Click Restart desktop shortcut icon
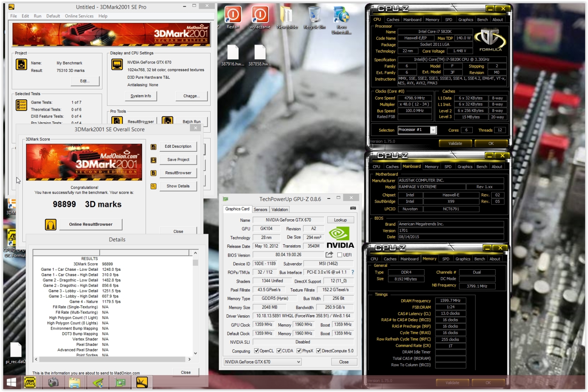The image size is (588, 392). click(233, 17)
